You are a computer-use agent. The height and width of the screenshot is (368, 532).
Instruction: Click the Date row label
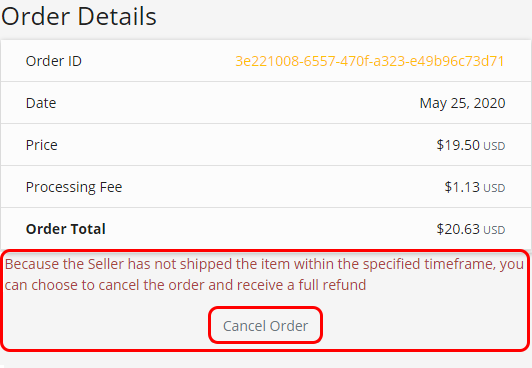[x=41, y=103]
